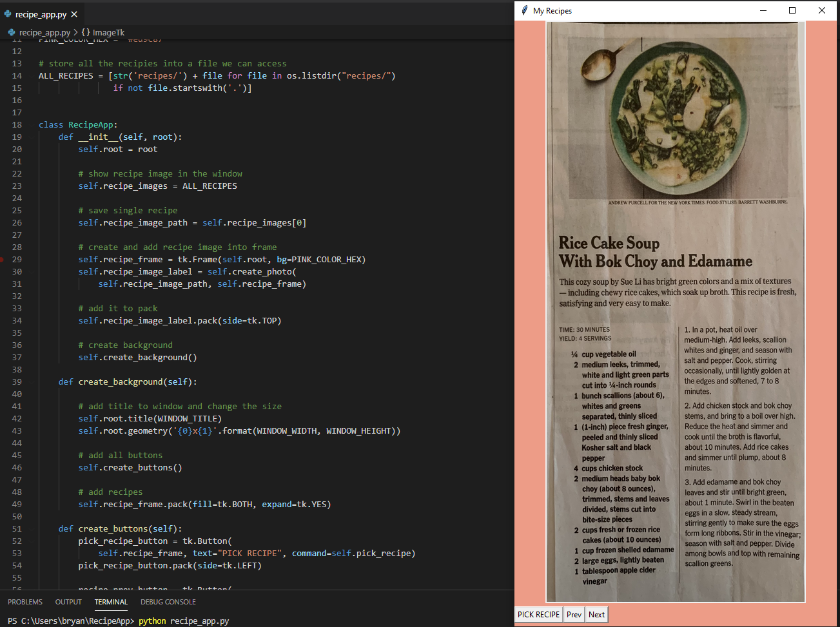This screenshot has width=840, height=627.
Task: Click the 'def create_background(self):' line
Action: [x=128, y=382]
